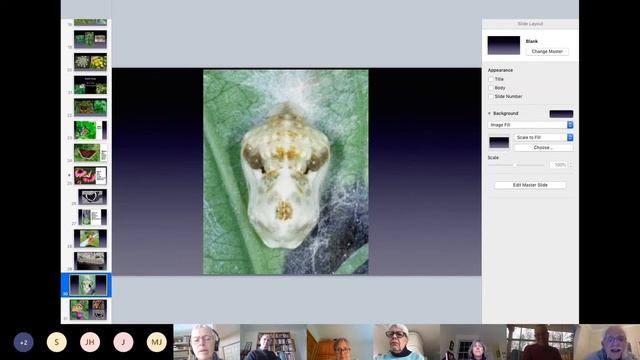Image resolution: width=640 pixels, height=360 pixels.
Task: Click Choose… to pick background image
Action: coord(543,147)
